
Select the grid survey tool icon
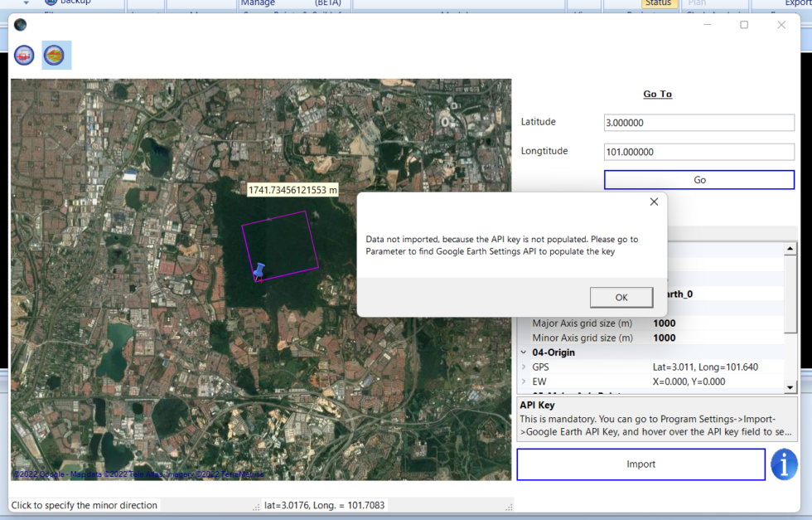click(23, 55)
